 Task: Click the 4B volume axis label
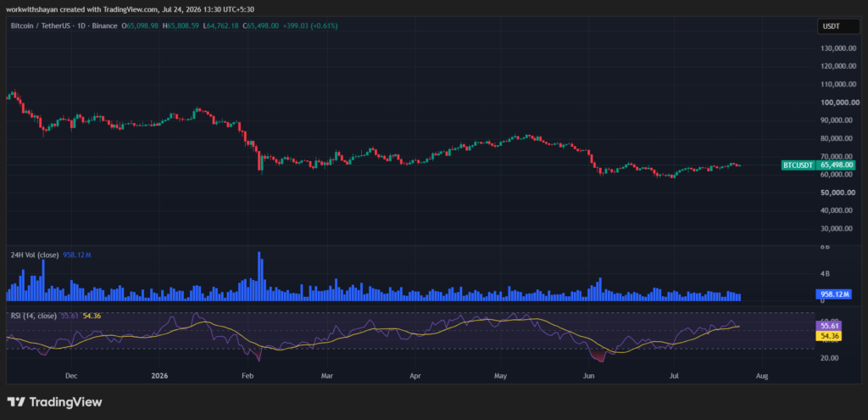click(x=825, y=273)
